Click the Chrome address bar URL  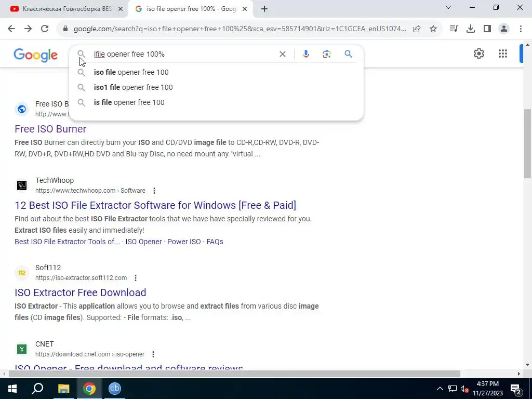[240, 29]
